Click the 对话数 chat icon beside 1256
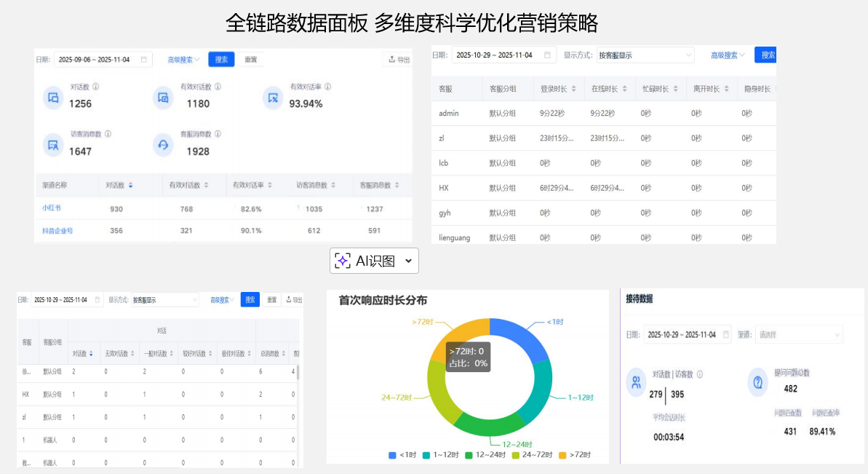The width and height of the screenshot is (868, 474). coord(53,98)
